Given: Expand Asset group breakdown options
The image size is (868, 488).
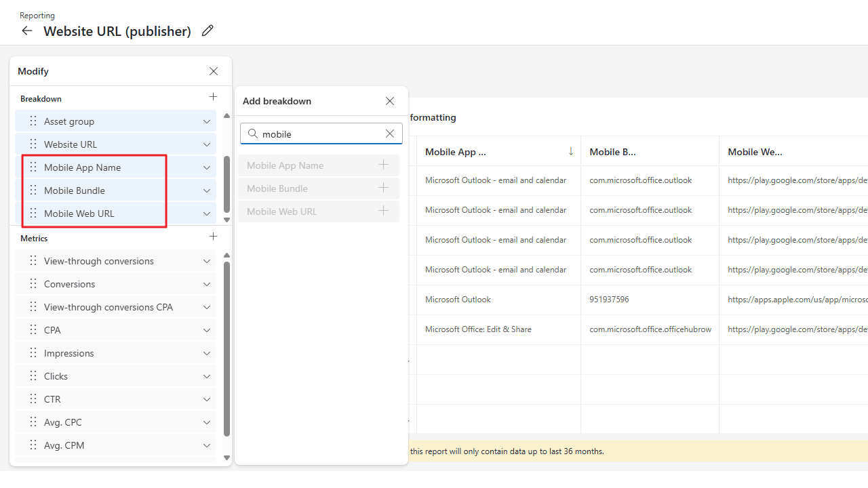Looking at the screenshot, I should coord(207,121).
